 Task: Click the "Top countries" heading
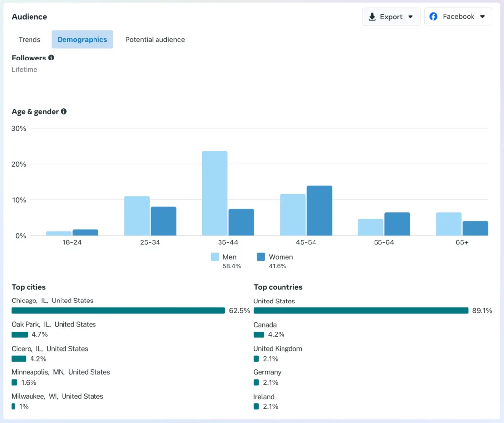coord(278,287)
